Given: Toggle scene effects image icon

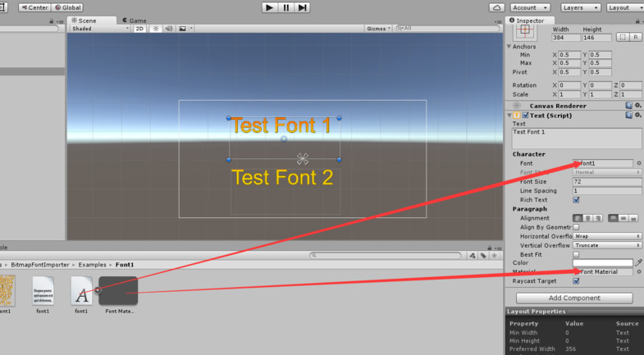Looking at the screenshot, I should [x=182, y=29].
